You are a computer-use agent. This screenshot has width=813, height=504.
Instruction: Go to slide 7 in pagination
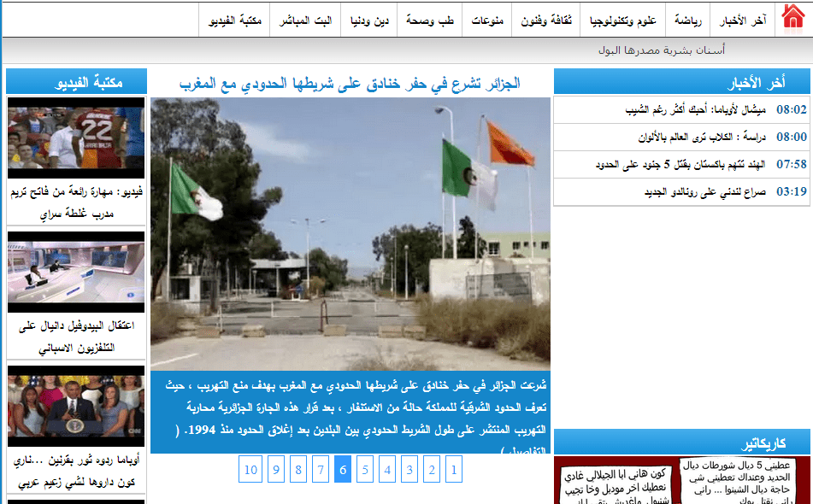point(321,469)
